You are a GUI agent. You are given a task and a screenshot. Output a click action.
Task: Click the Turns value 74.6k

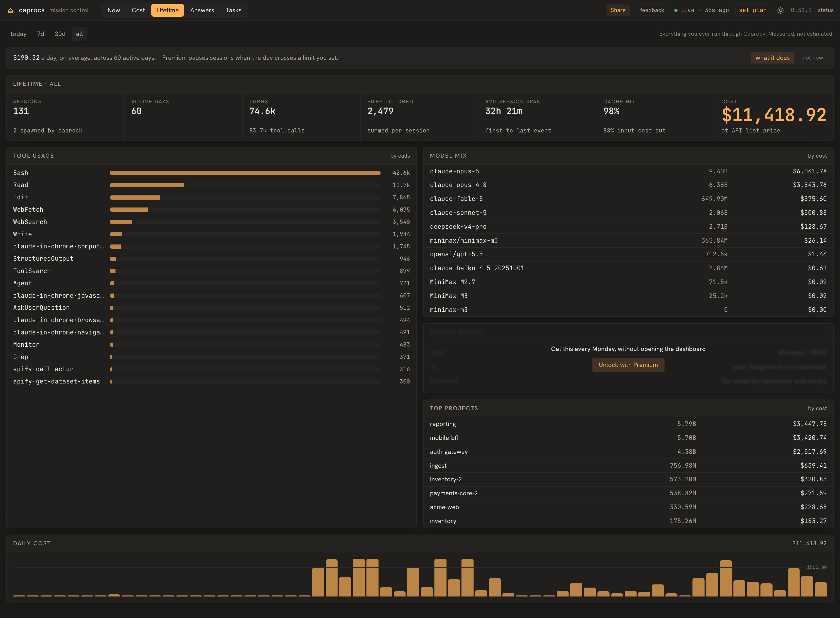point(262,111)
